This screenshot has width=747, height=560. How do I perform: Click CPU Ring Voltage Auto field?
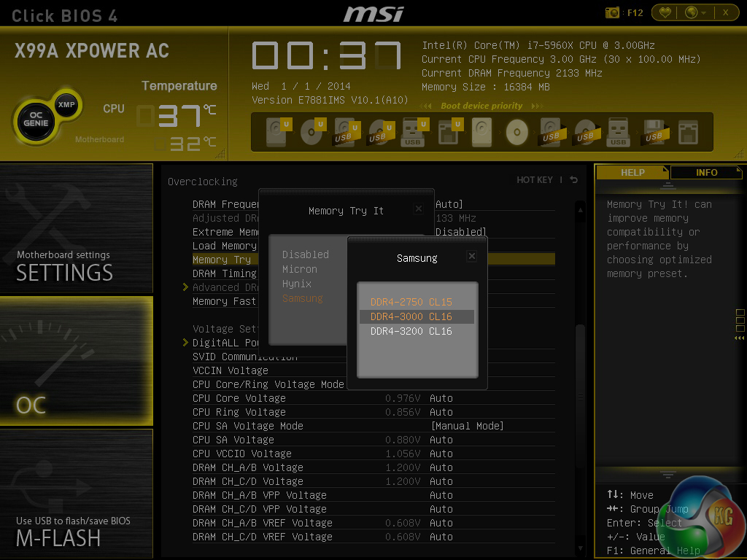(441, 412)
